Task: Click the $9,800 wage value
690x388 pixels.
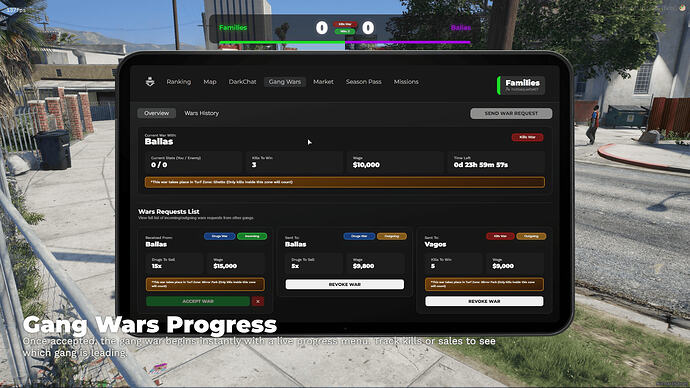Action: 363,266
